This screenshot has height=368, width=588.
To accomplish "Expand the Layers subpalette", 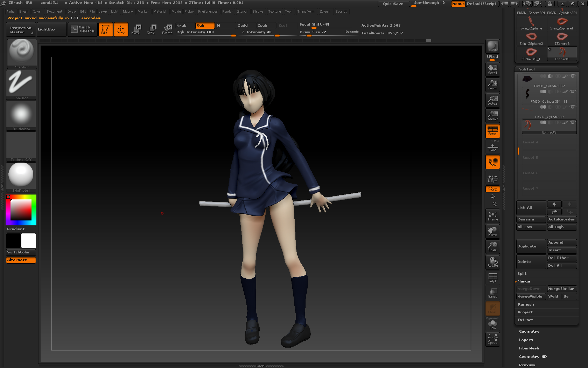I will tap(526, 340).
